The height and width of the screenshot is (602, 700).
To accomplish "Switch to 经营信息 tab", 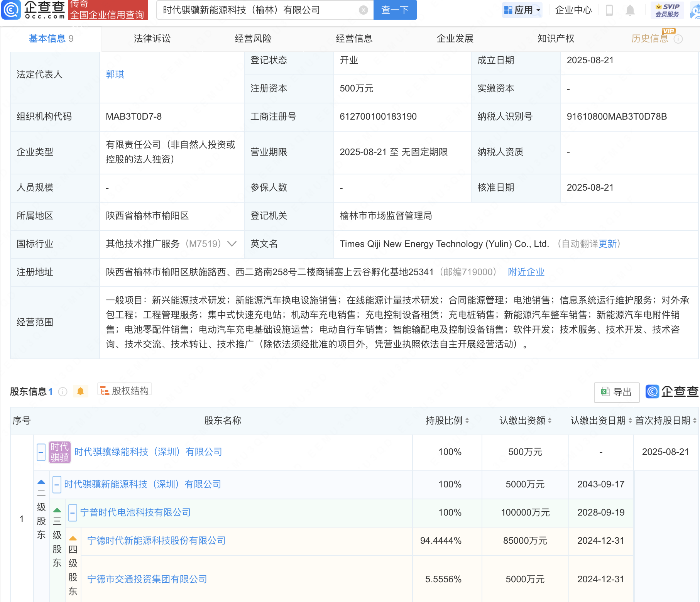I will click(x=354, y=39).
